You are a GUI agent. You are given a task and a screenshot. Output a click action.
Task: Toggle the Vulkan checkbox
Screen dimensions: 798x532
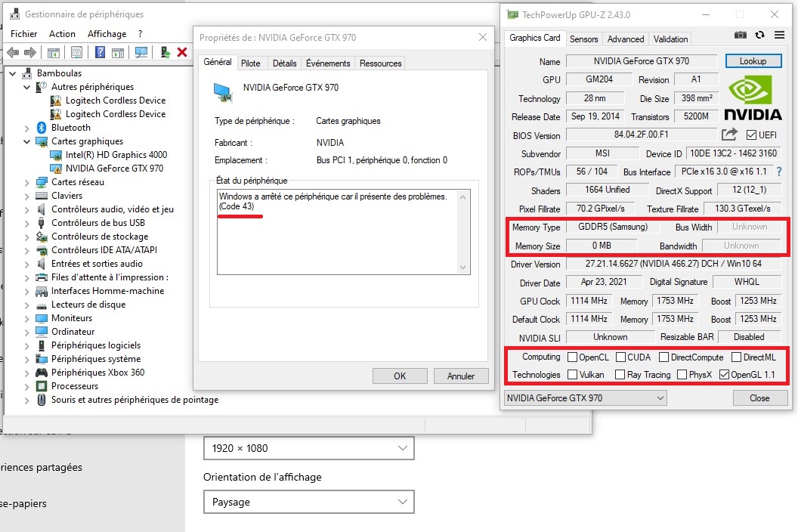click(572, 375)
